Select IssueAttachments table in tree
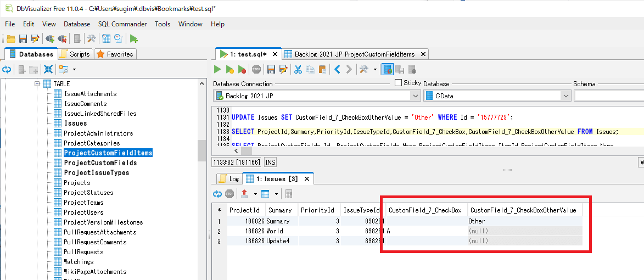 pyautogui.click(x=90, y=93)
